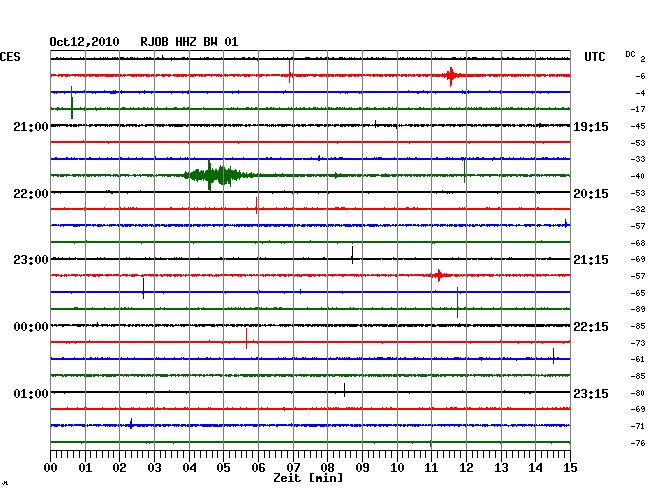Click the tall green spike just after minute 00
650x494 pixels.
[72, 103]
